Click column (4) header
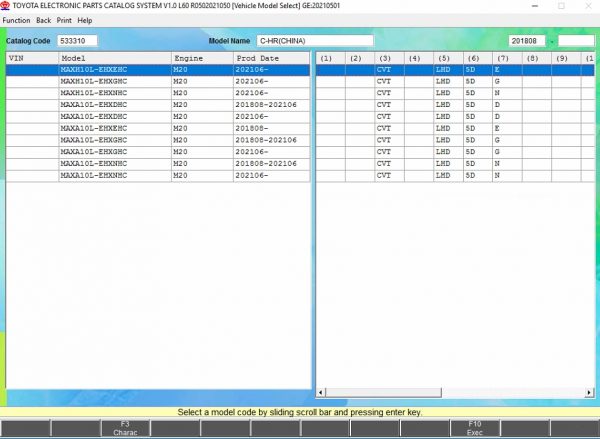 [x=419, y=58]
